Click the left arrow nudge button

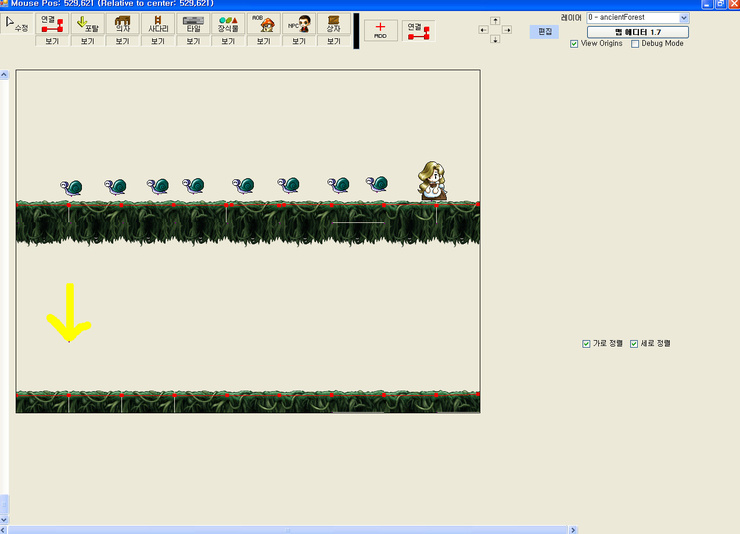483,30
